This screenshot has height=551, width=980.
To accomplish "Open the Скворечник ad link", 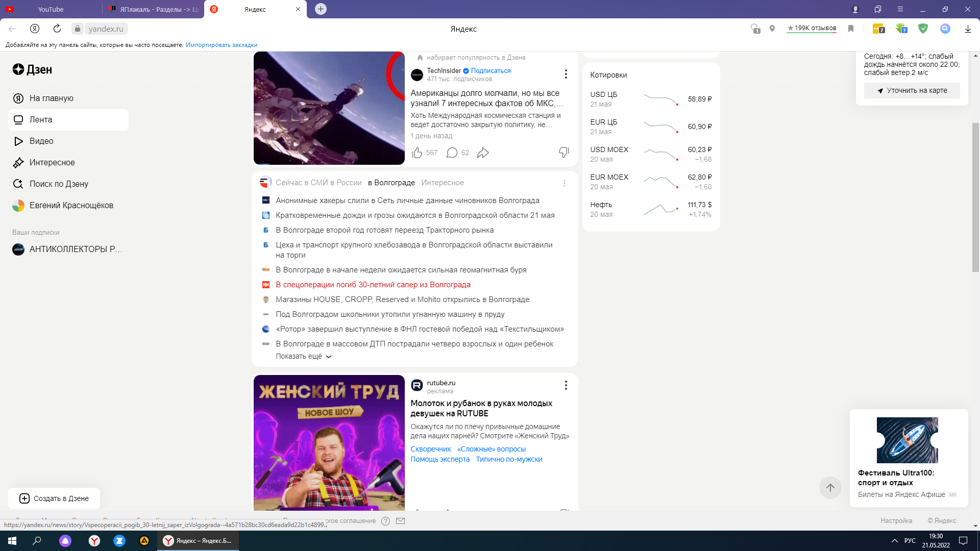I will [x=431, y=449].
